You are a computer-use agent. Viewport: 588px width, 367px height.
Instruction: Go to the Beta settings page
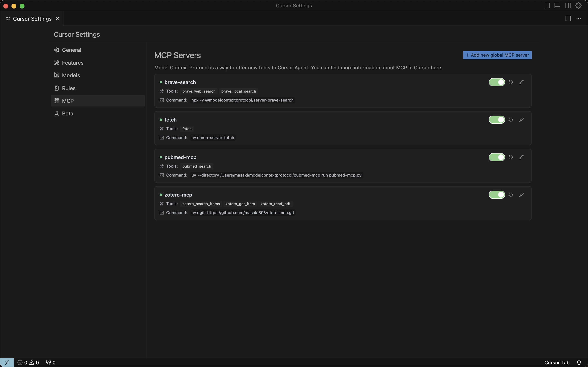click(x=67, y=114)
